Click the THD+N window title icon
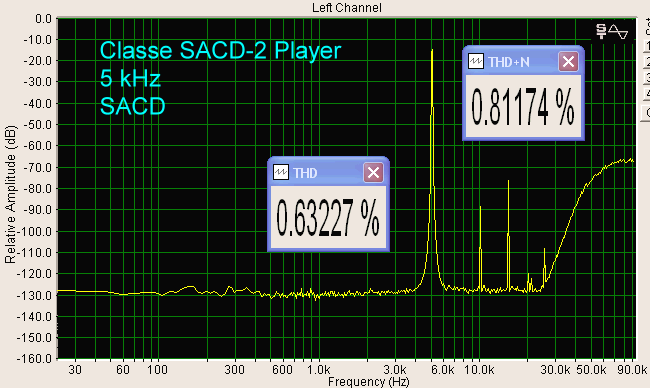Viewport: 650px width, 388px height. [x=475, y=61]
